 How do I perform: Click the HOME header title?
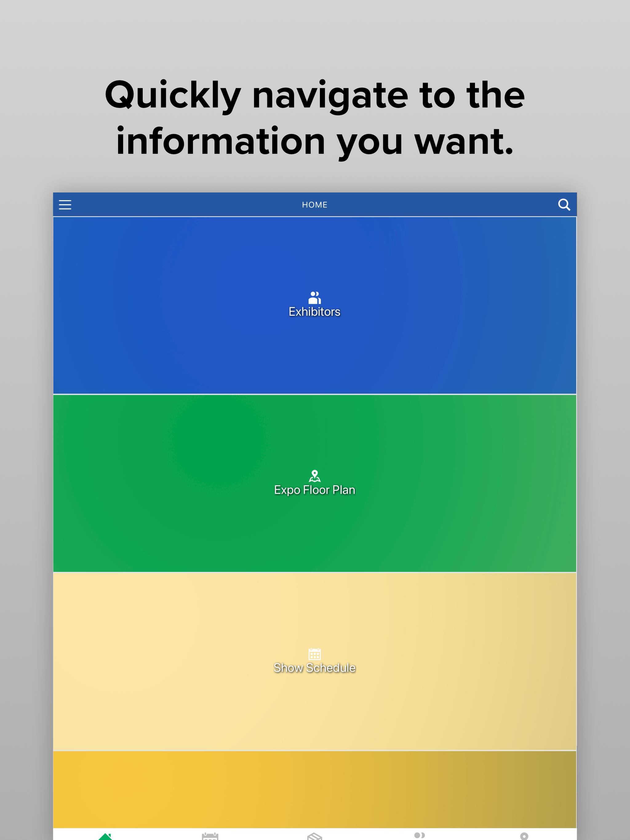click(315, 205)
